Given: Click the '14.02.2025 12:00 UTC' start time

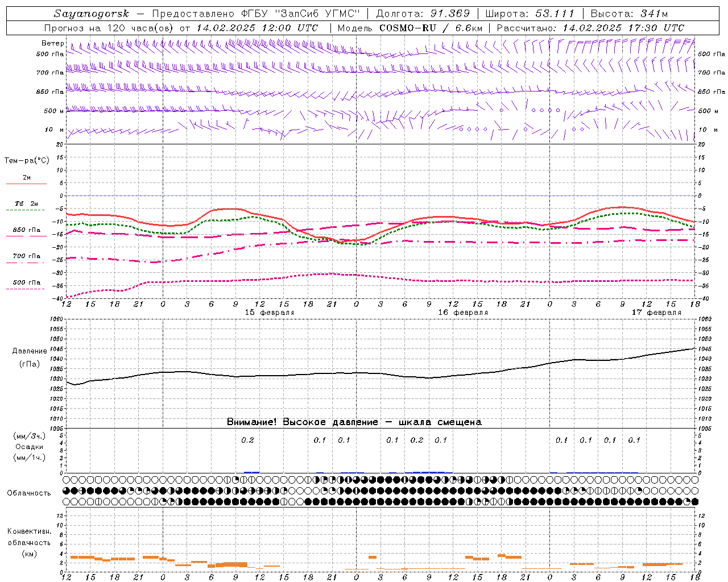Looking at the screenshot, I should [257, 28].
